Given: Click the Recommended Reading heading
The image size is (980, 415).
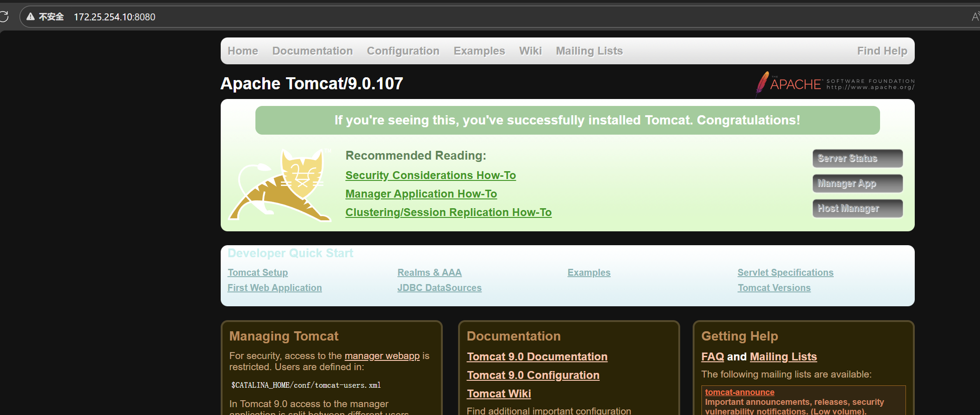Looking at the screenshot, I should [416, 155].
